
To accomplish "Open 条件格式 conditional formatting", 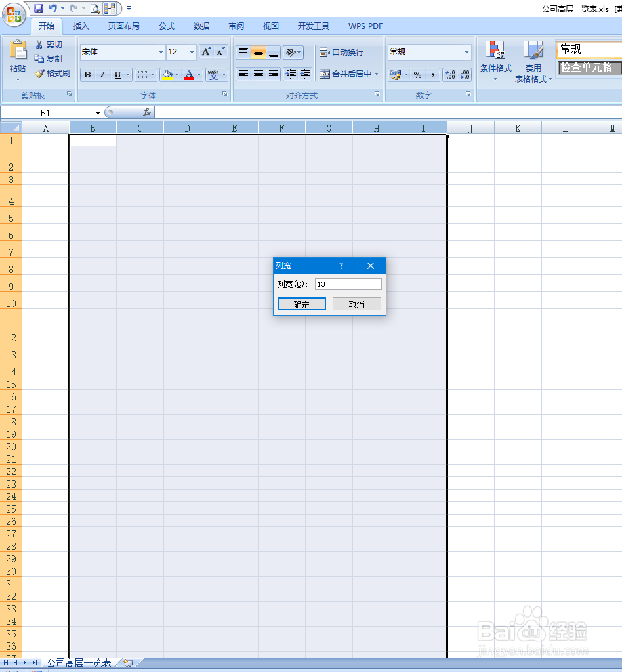I will coord(495,61).
